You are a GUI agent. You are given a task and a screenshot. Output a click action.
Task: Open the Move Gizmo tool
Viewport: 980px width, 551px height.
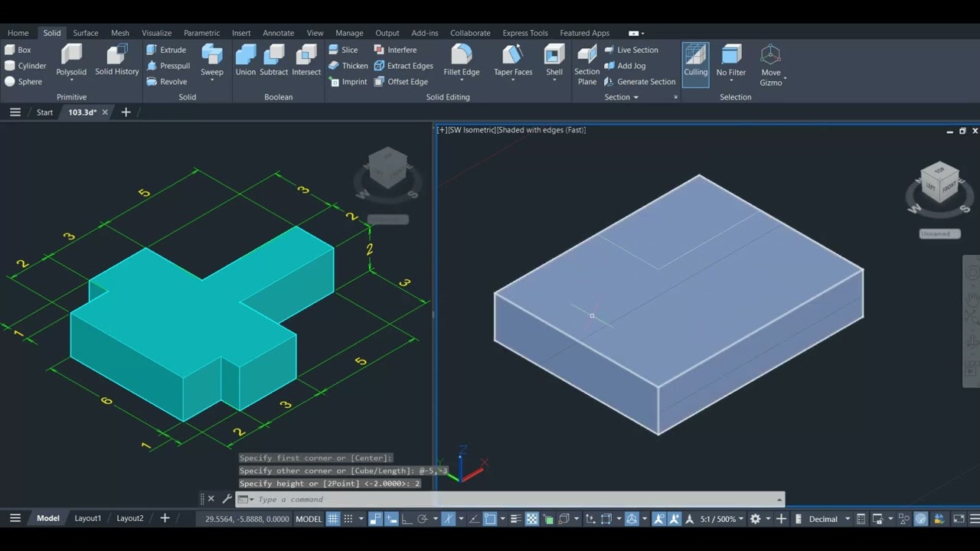(x=771, y=64)
